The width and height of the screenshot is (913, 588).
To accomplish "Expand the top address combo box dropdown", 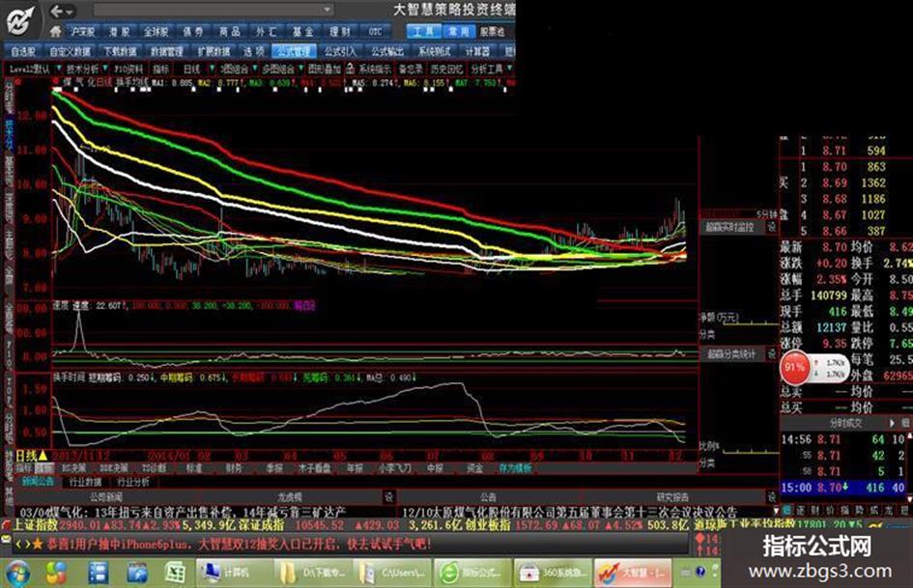I will pyautogui.click(x=328, y=10).
